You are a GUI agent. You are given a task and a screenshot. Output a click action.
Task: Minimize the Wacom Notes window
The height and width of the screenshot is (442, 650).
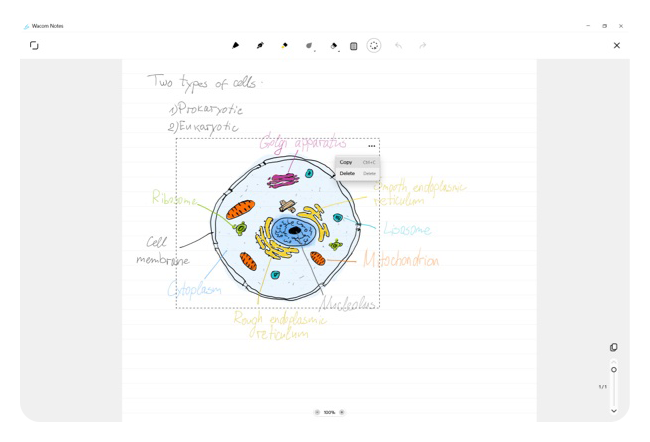tap(588, 26)
